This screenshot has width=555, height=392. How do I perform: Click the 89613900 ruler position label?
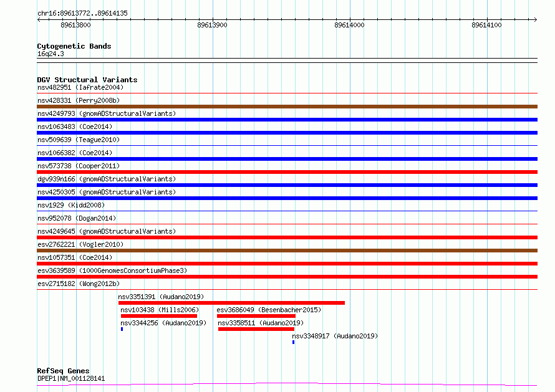[x=213, y=25]
